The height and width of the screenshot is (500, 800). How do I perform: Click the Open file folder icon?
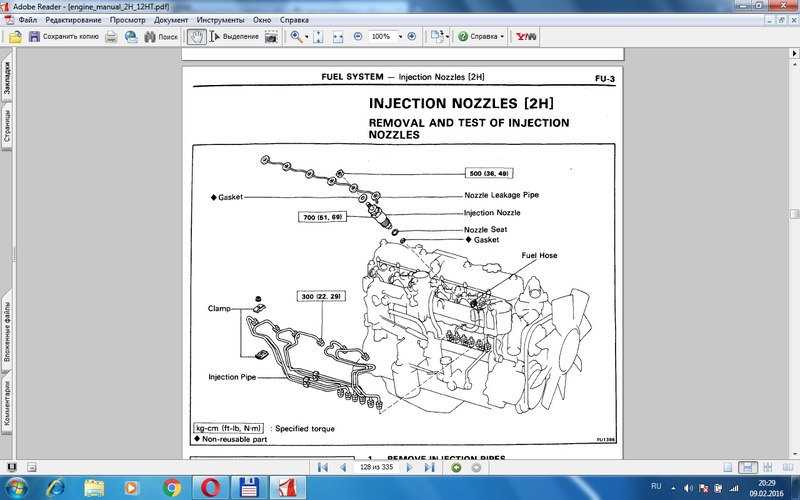(x=15, y=36)
